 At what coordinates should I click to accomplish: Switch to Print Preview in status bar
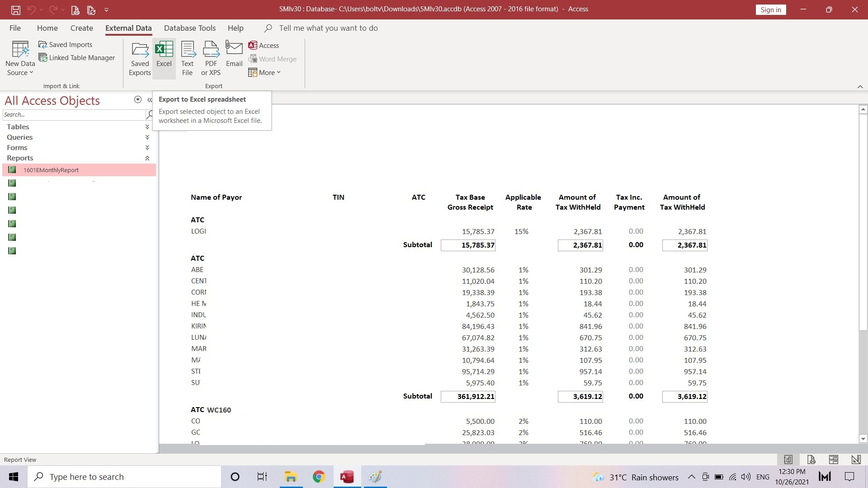tap(811, 460)
